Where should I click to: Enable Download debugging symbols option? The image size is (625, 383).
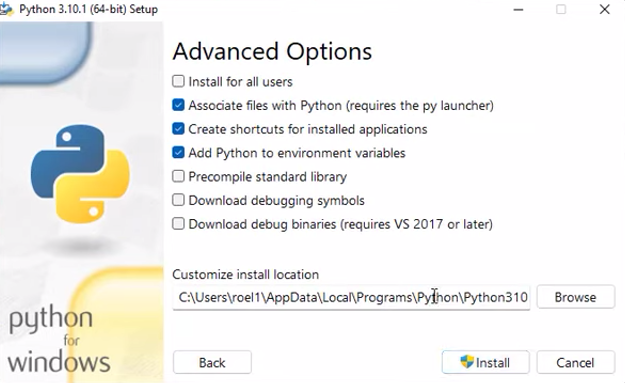click(178, 200)
